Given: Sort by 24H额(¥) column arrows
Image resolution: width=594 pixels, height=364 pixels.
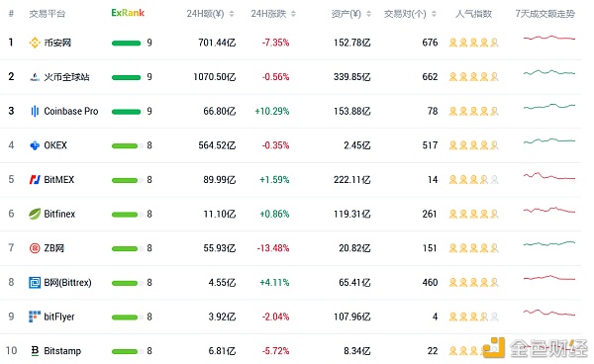Looking at the screenshot, I should pyautogui.click(x=232, y=14).
